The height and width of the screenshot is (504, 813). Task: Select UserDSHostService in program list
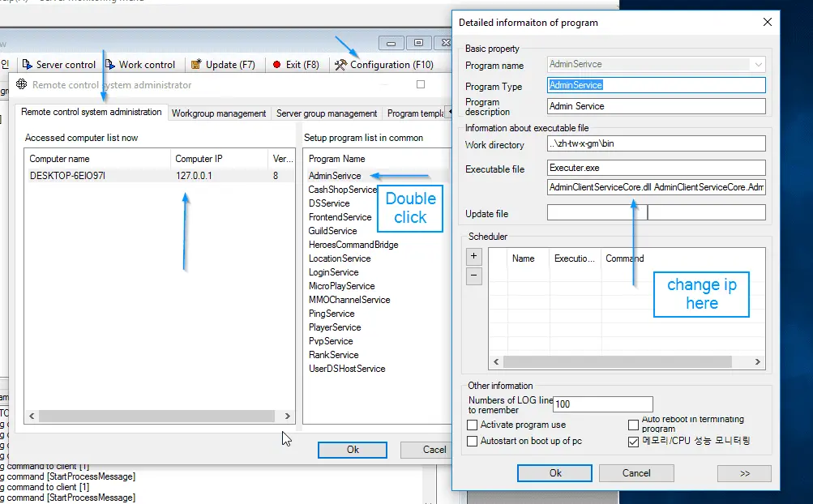347,369
